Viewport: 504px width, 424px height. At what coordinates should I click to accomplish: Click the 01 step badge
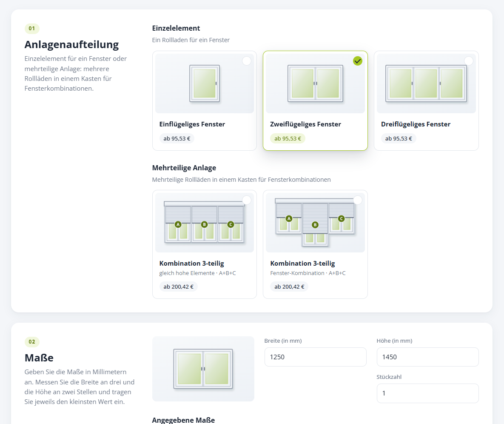(x=32, y=29)
